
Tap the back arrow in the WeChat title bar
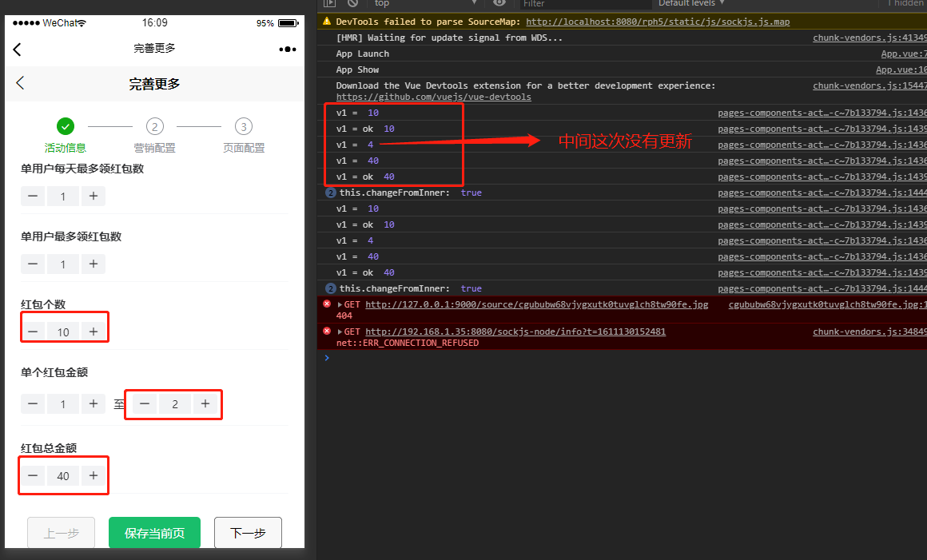point(17,50)
